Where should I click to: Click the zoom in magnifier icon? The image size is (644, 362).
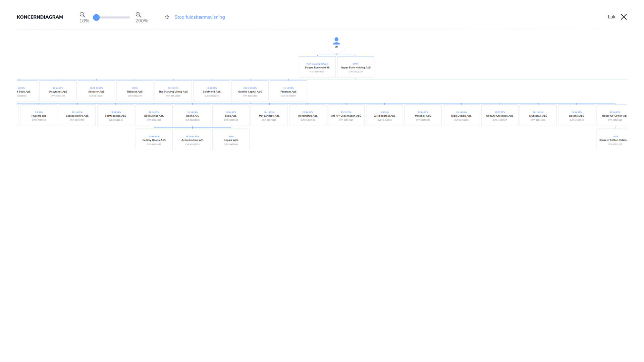(x=138, y=15)
